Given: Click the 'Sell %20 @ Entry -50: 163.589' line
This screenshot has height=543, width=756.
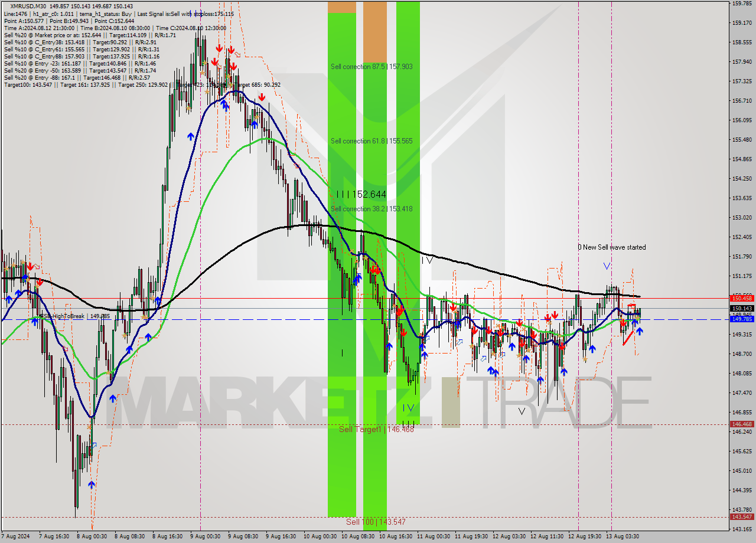Looking at the screenshot, I should 80,71.
